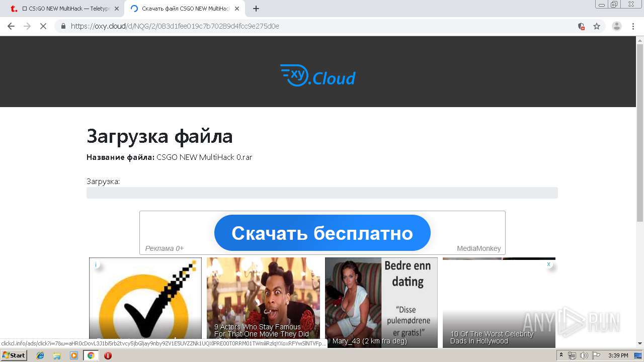Click the vertical scrollbar thumb
Viewport: 644px width, 362px height.
[x=640, y=134]
